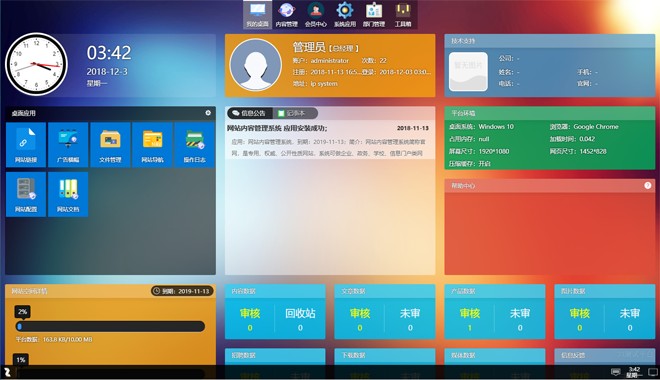This screenshot has width=660, height=380.
Task: Open 工具箱 in top navigation
Action: (403, 15)
